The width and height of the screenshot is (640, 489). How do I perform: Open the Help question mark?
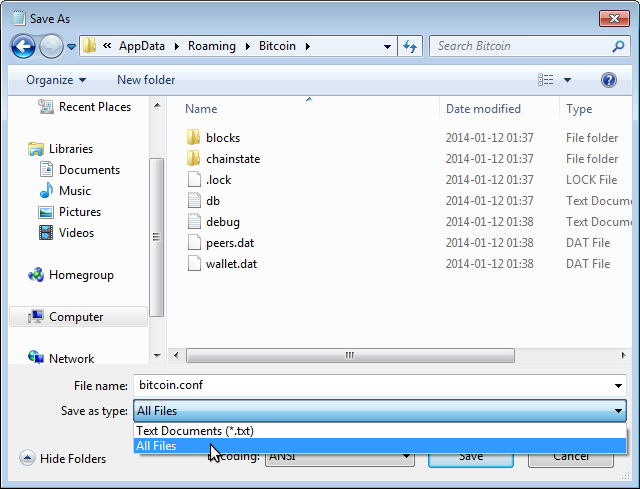click(x=609, y=80)
